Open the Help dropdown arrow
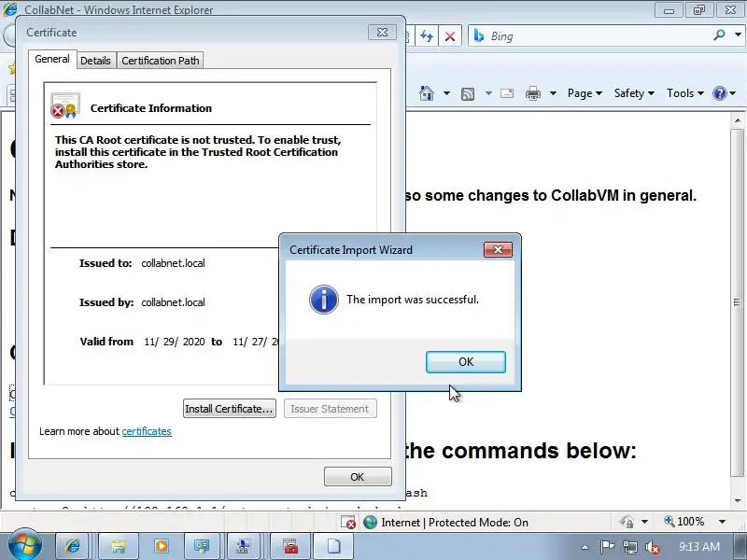 coord(733,93)
